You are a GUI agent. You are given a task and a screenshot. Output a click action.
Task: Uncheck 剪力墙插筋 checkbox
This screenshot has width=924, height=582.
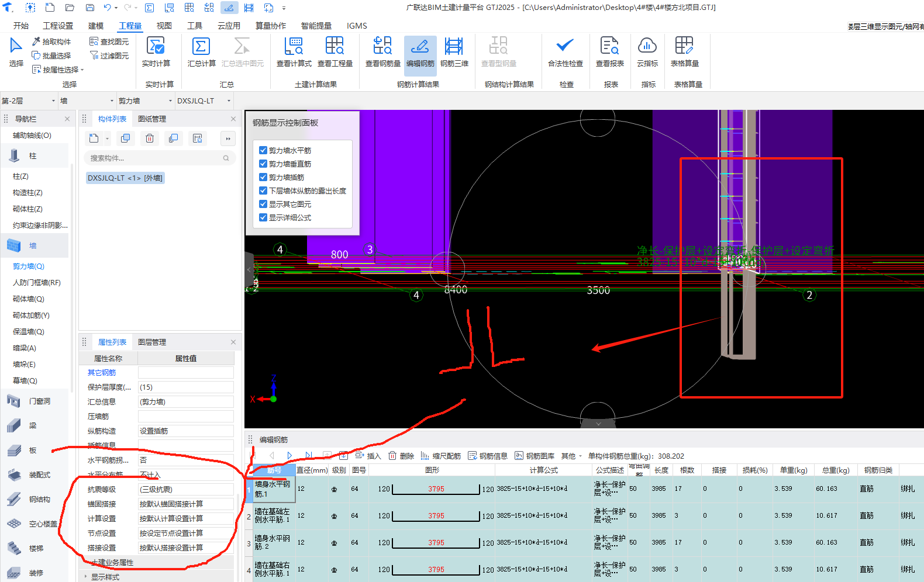263,177
